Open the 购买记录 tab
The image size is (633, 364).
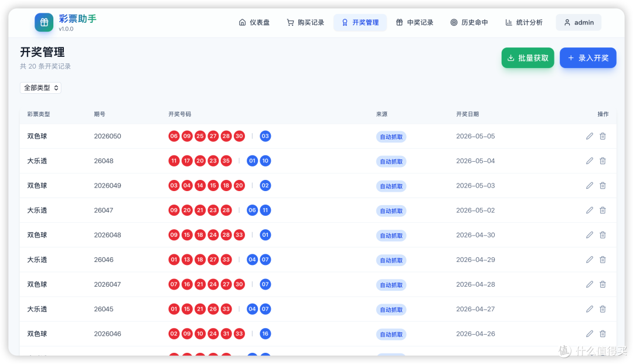click(305, 23)
